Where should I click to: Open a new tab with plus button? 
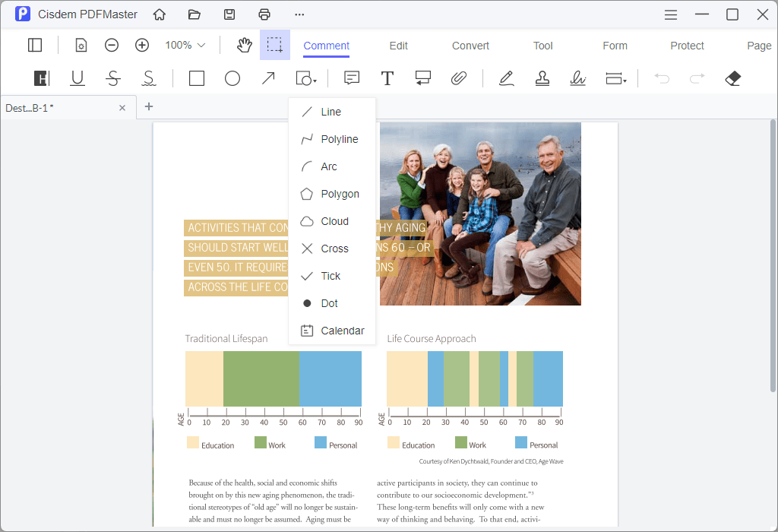tap(148, 106)
